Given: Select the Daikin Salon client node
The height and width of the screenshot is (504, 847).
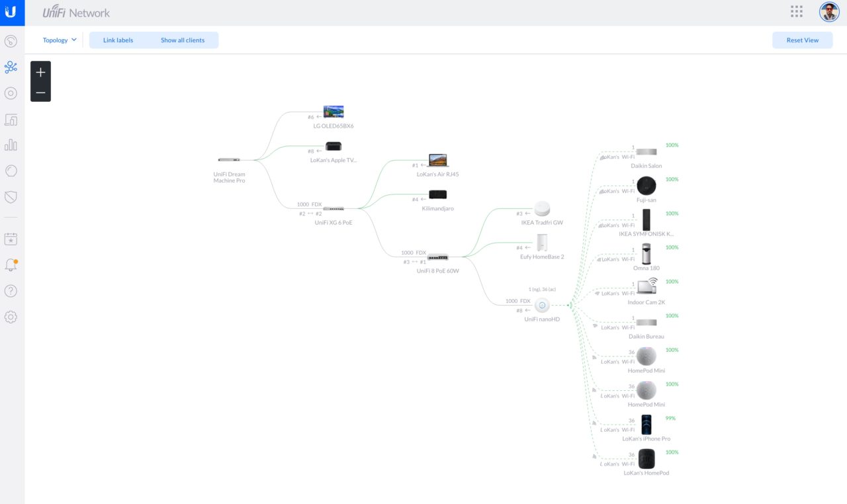Looking at the screenshot, I should pos(646,152).
